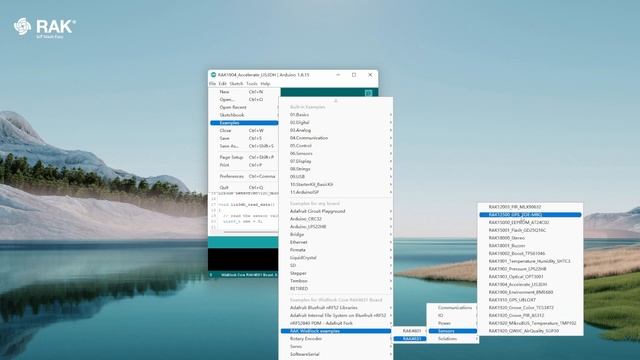Expand the 03.Analog examples

click(x=336, y=130)
